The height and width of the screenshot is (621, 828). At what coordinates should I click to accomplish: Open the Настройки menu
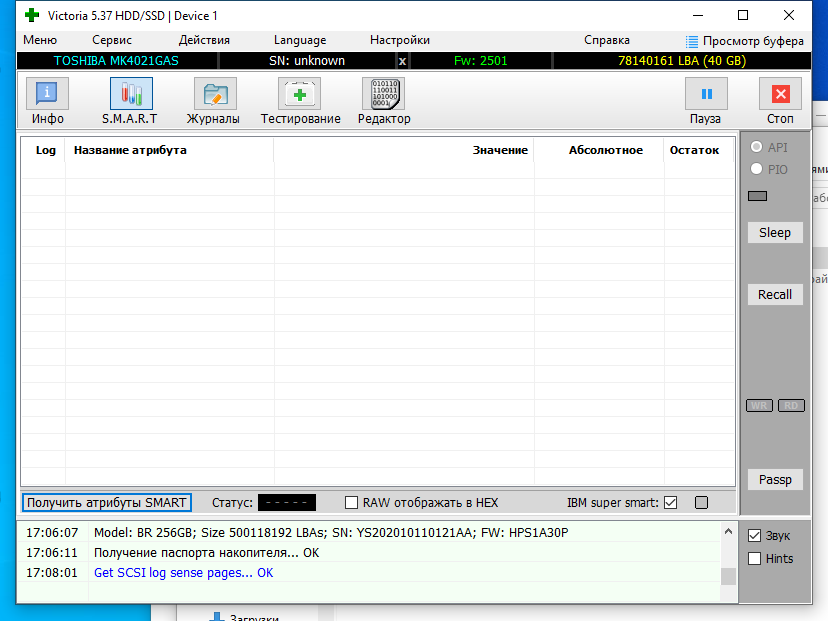(400, 40)
